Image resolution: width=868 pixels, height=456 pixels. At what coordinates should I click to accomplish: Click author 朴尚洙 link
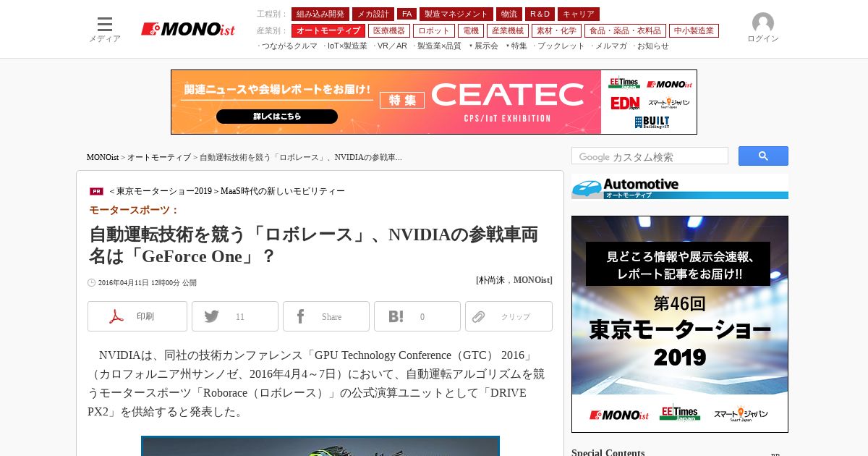492,279
